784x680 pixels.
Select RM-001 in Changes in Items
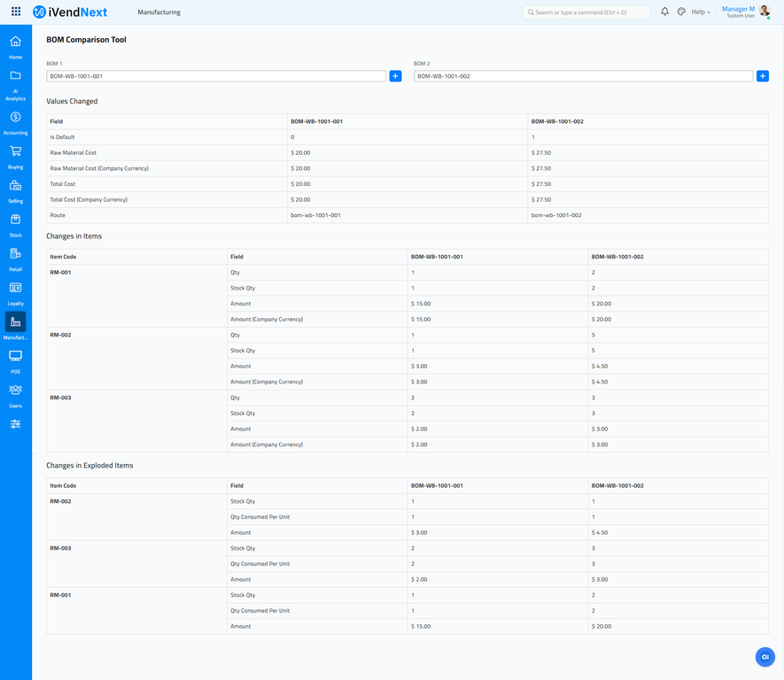point(60,273)
